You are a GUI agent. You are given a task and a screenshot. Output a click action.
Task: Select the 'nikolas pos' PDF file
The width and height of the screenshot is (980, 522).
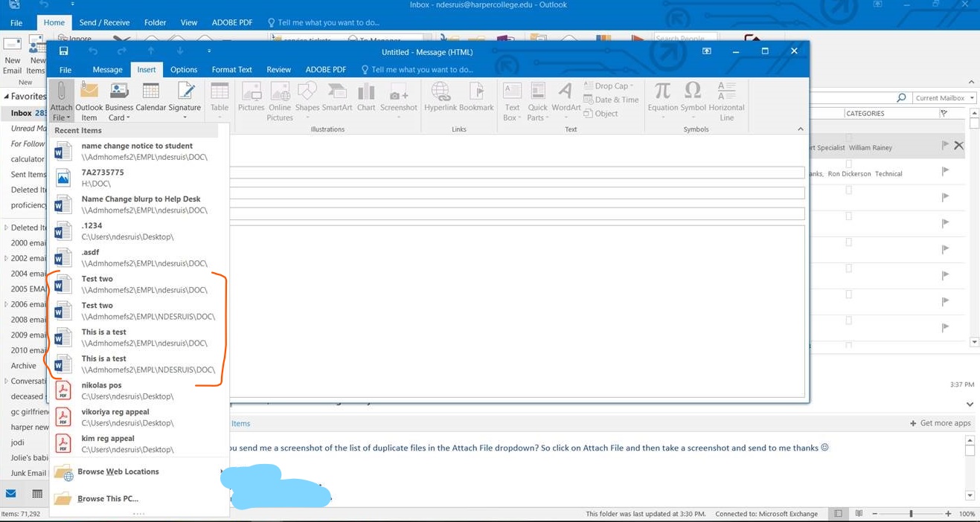point(139,390)
